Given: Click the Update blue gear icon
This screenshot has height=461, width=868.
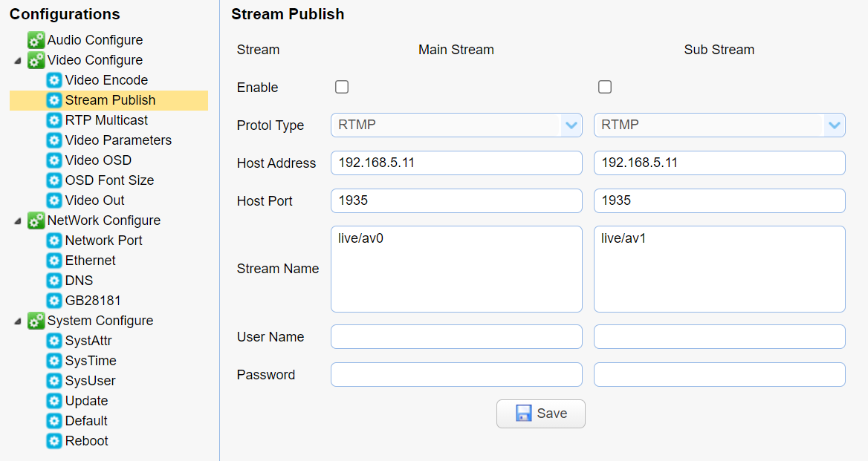Looking at the screenshot, I should tap(54, 401).
